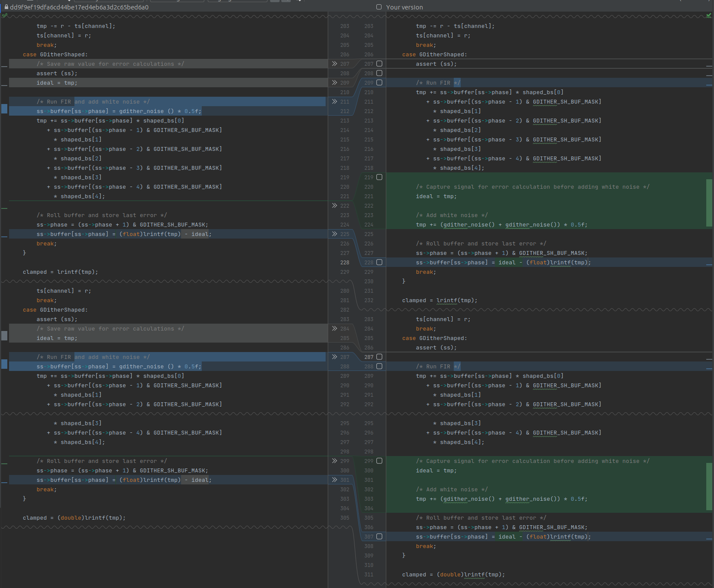
Task: Apply the chevron arrow at line 222
Action: (x=335, y=205)
